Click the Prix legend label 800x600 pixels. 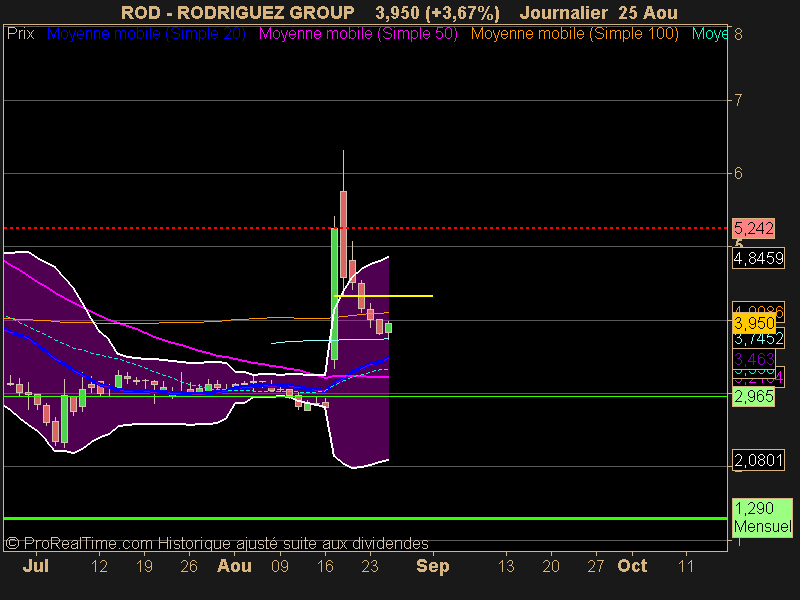point(20,34)
